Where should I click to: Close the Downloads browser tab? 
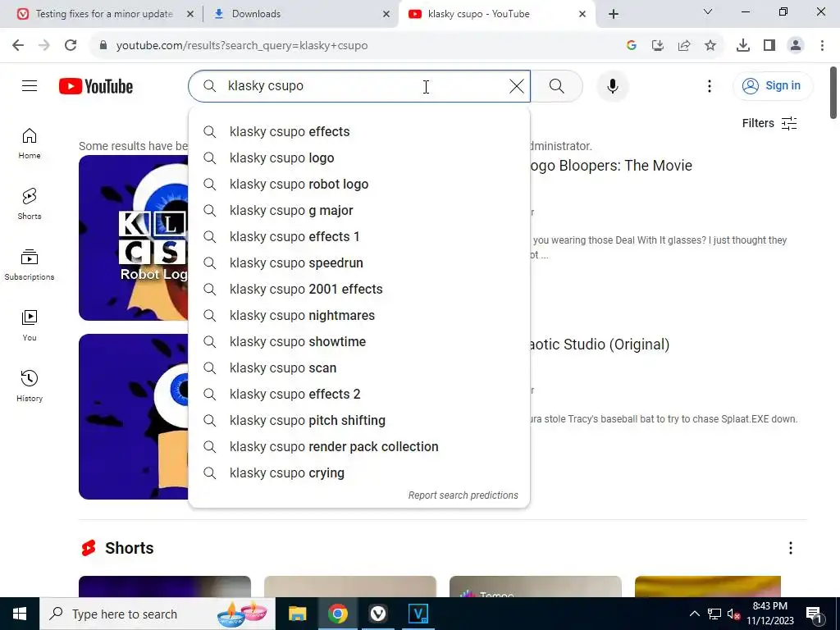coord(386,14)
